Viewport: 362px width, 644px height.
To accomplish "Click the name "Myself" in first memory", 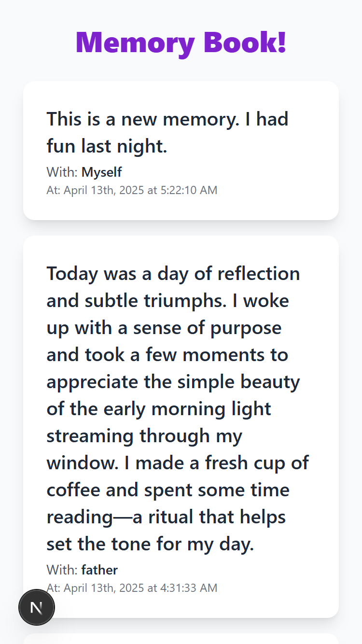I will [101, 172].
